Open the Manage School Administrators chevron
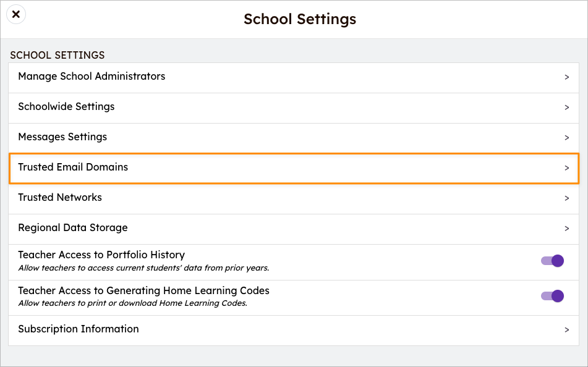Viewport: 588px width, 367px height. [x=566, y=77]
